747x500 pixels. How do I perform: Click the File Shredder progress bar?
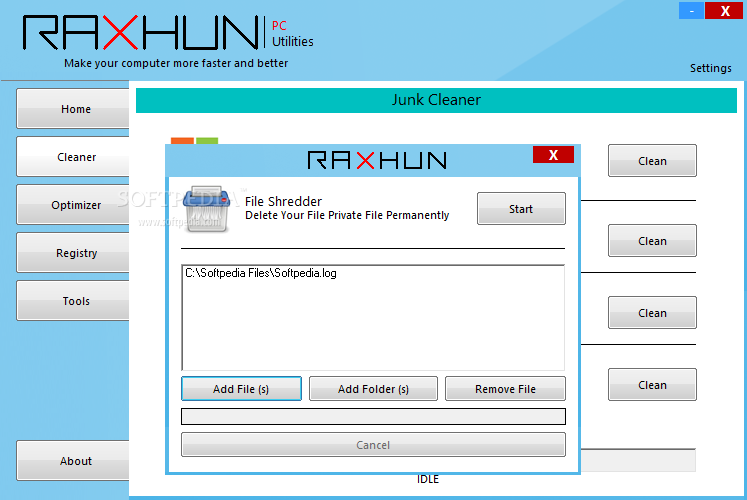click(373, 416)
